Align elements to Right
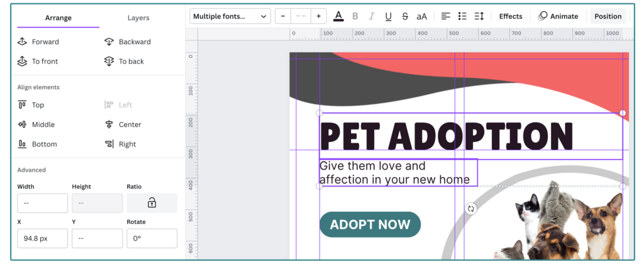 pyautogui.click(x=120, y=144)
